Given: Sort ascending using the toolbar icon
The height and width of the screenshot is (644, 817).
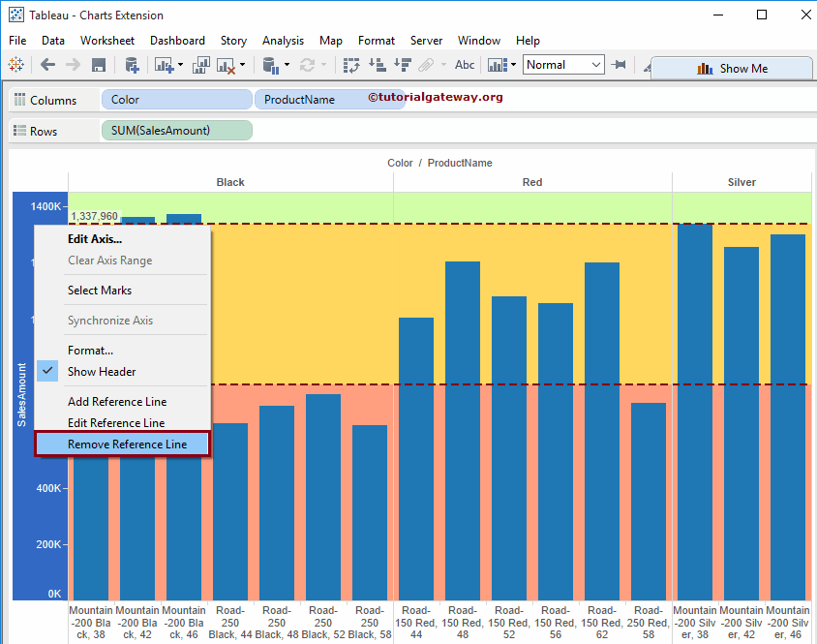Looking at the screenshot, I should [376, 65].
